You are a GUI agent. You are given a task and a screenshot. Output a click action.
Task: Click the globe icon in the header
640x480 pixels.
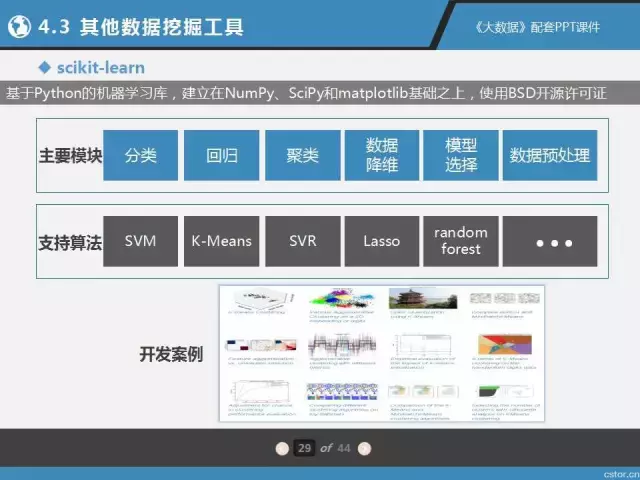pyautogui.click(x=20, y=27)
